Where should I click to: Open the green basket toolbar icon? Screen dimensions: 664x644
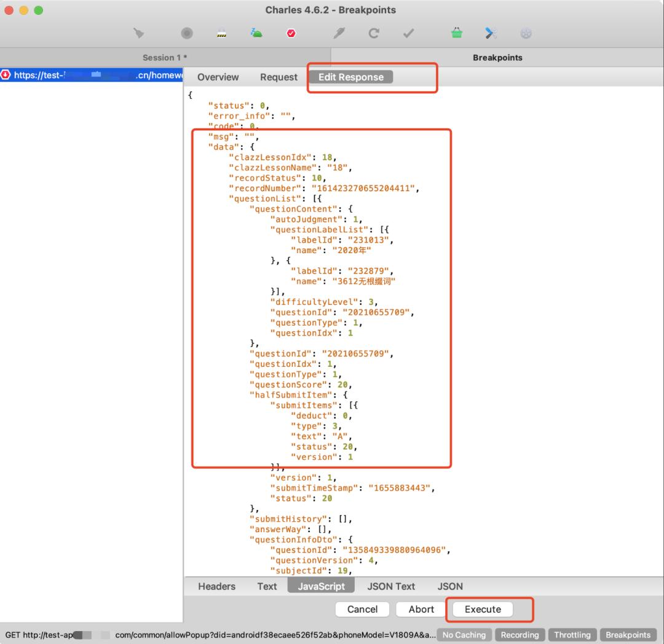[x=457, y=33]
